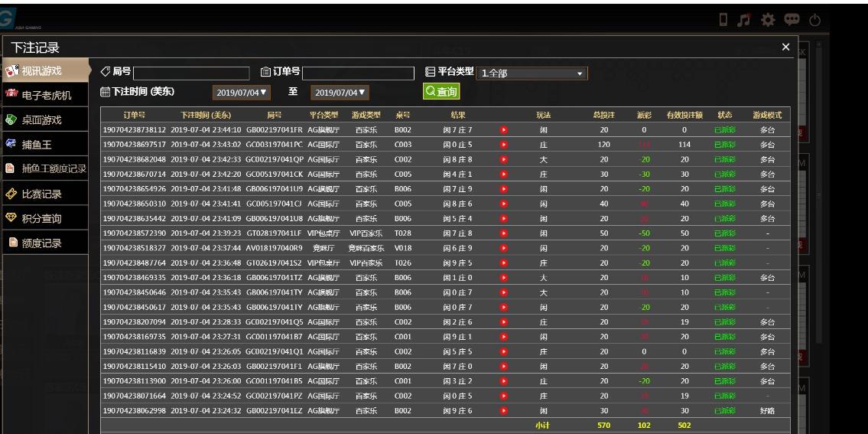The width and height of the screenshot is (868, 434).
Task: Play video replay for order 190704238738112
Action: 504,130
